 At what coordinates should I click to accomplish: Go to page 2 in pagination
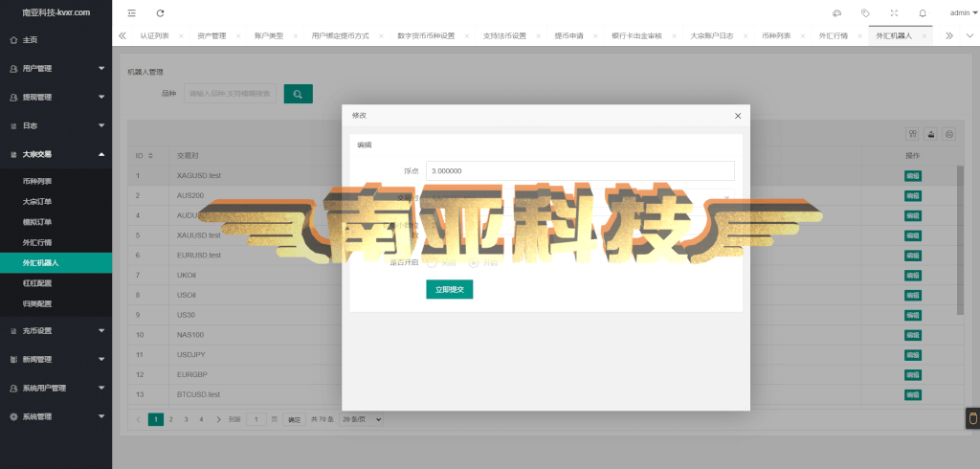pyautogui.click(x=170, y=419)
